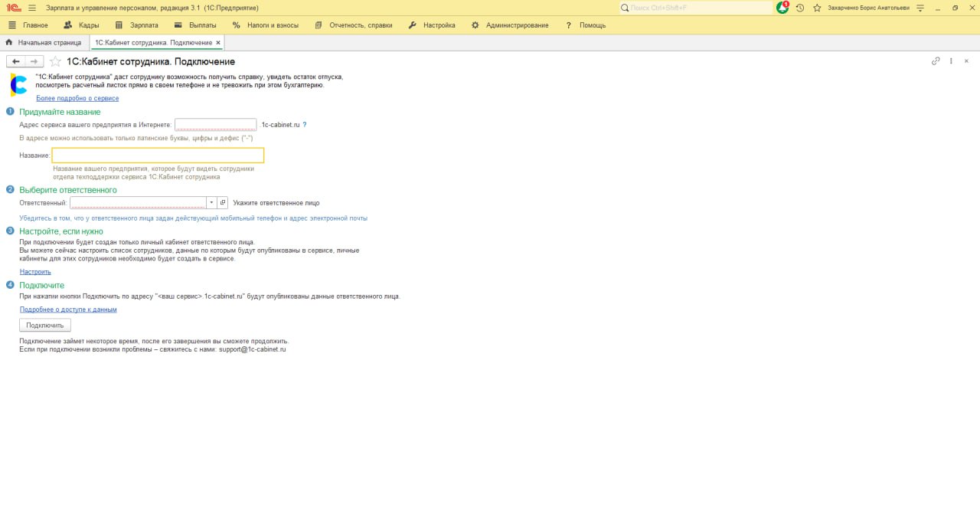
Task: Expand the Ответственный dropdown arrow
Action: click(x=211, y=203)
